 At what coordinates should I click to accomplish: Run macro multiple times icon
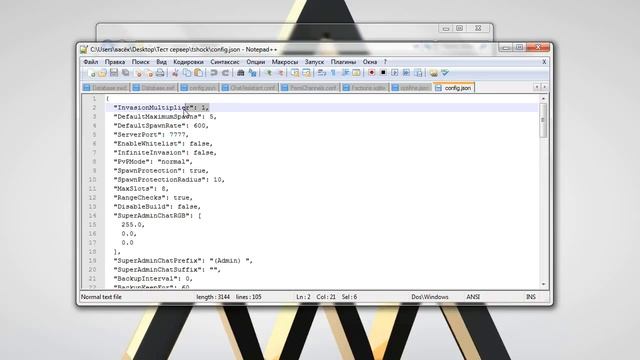point(406,73)
